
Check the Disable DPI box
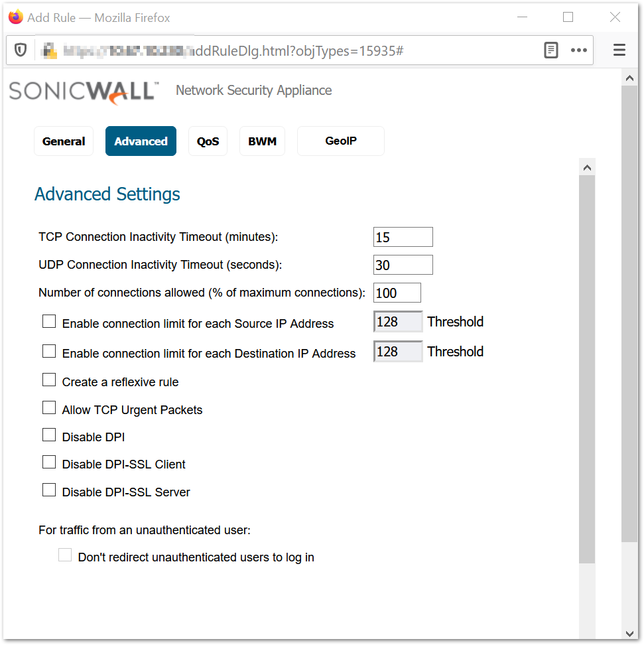pos(49,435)
